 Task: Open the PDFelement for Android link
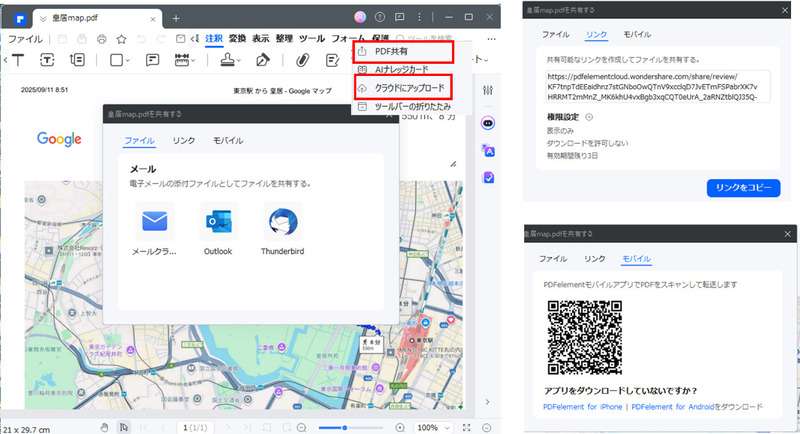[673, 407]
